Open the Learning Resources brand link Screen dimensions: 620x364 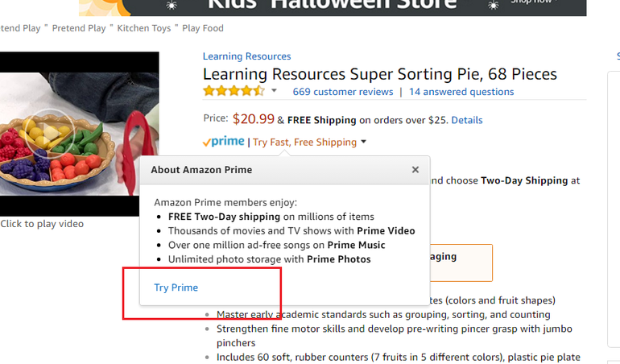(x=246, y=56)
